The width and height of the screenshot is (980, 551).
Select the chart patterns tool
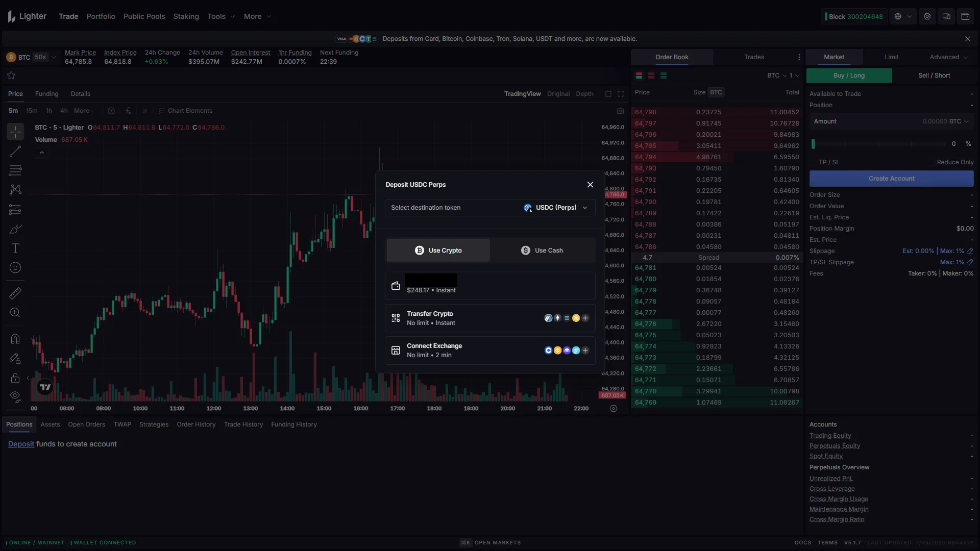(x=15, y=190)
